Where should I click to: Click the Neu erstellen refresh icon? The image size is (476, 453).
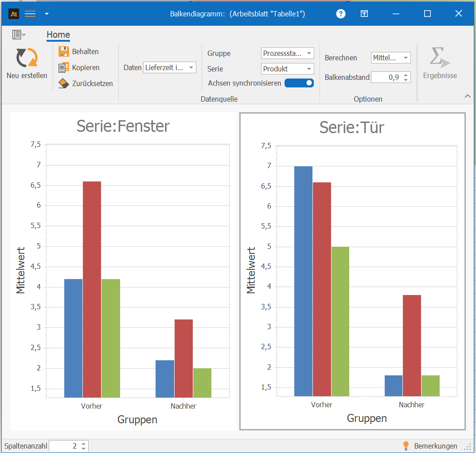(x=27, y=58)
